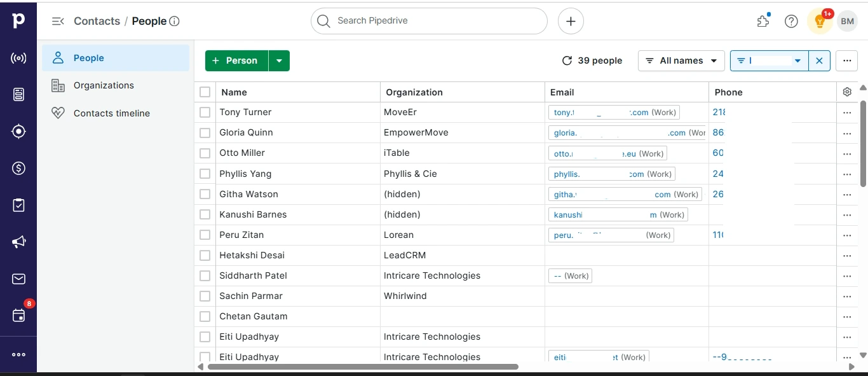Click the vertical scrollbar down arrow
The width and height of the screenshot is (868, 376).
point(863,355)
